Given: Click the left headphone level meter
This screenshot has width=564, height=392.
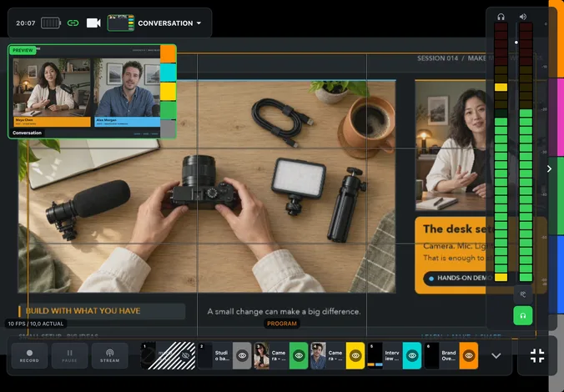Looking at the screenshot, I should (x=501, y=152).
